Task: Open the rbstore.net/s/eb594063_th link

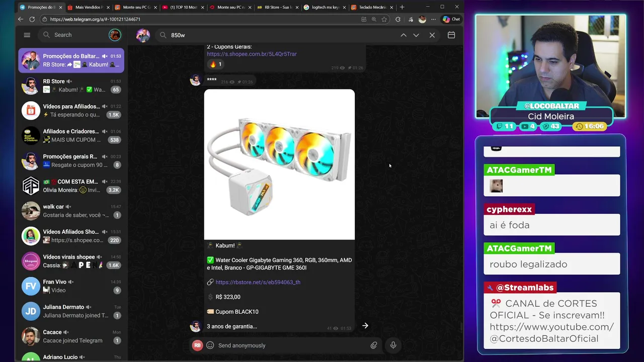Action: [x=258, y=282]
